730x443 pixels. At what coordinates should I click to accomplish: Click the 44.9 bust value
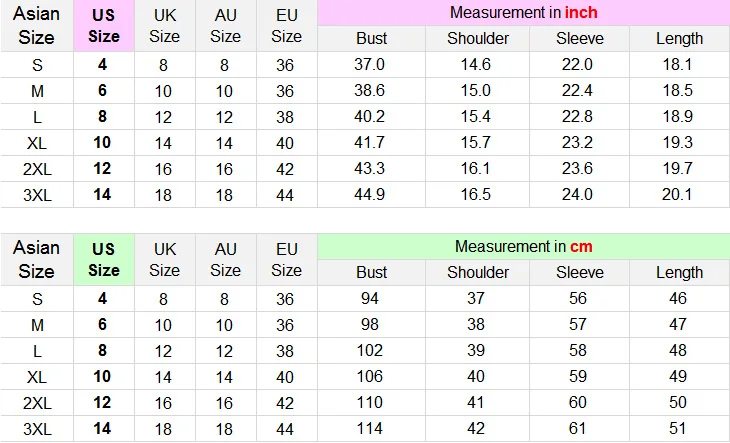[x=371, y=194]
